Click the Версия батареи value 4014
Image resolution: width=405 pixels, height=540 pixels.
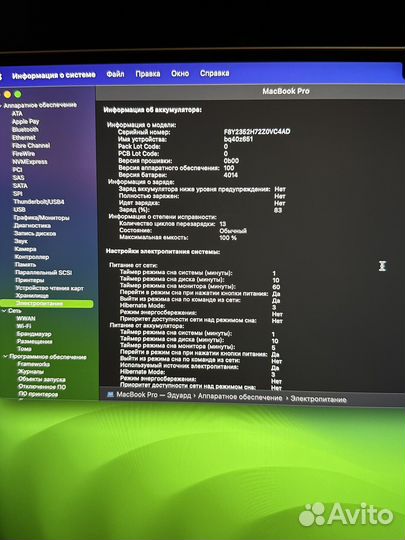tap(230, 175)
